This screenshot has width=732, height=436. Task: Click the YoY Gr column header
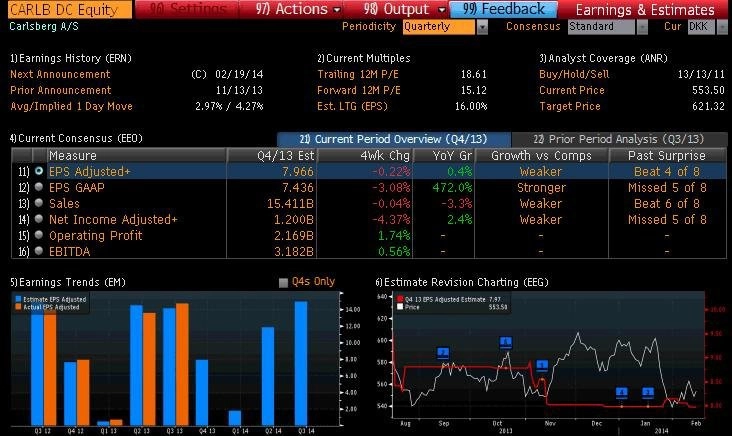coord(443,155)
